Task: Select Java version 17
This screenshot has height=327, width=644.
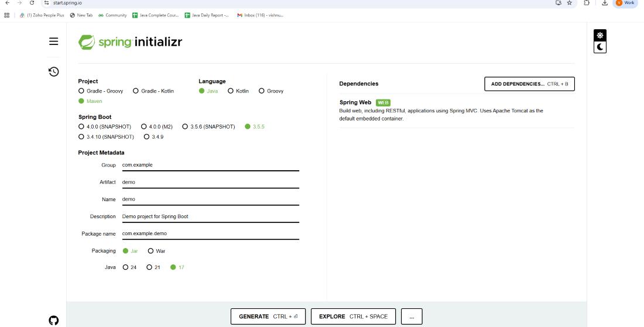Action: 177,267
